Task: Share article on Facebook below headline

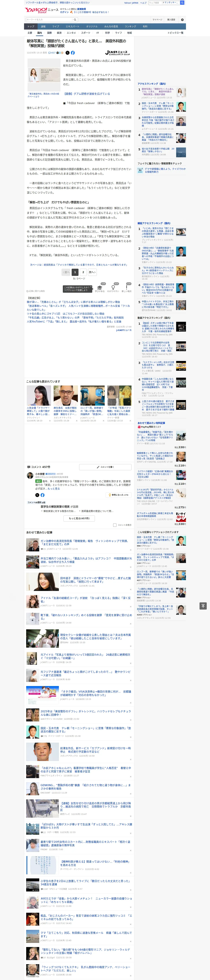Action: 73,53
